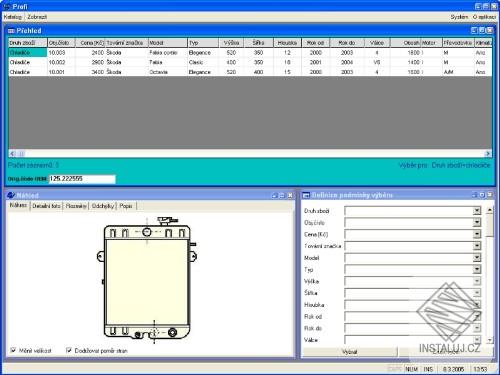Screen dimensions: 500x375
Task: Click the time 13:53 in status bar
Action: pos(480,369)
